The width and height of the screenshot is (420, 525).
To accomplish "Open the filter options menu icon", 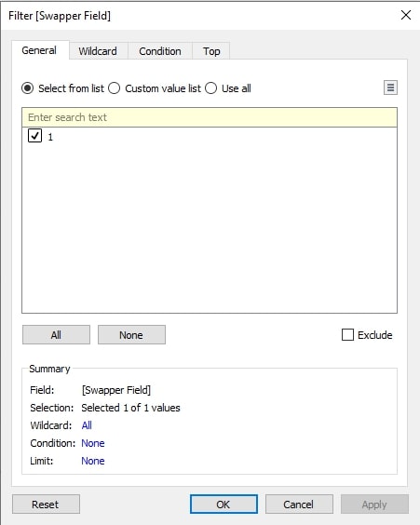I will [390, 87].
